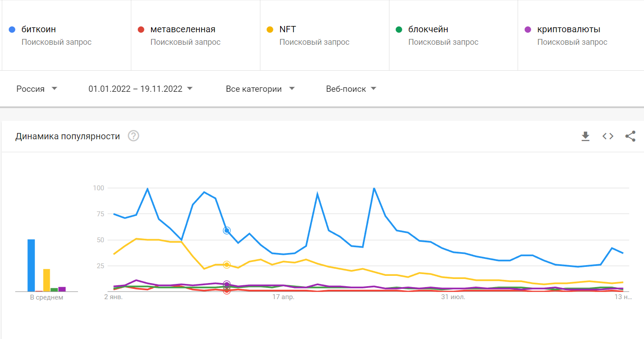
Task: Click the highlighted blue point on the биткоин line
Action: [227, 231]
